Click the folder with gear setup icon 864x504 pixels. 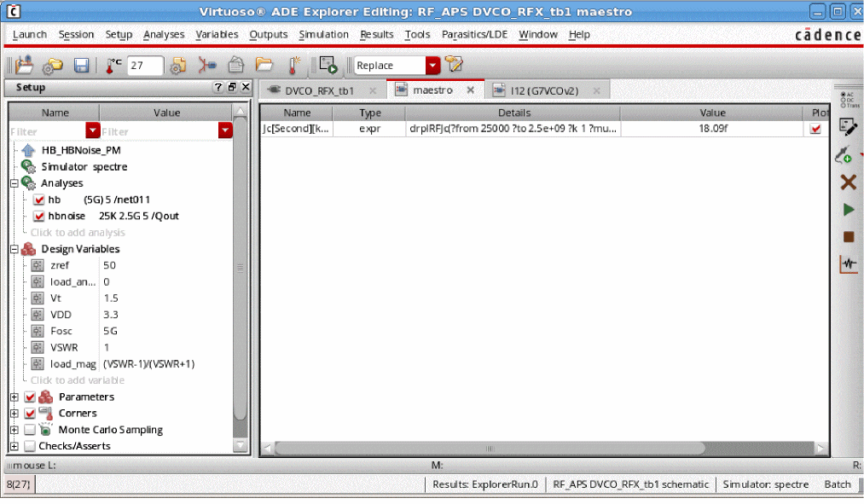point(53,66)
